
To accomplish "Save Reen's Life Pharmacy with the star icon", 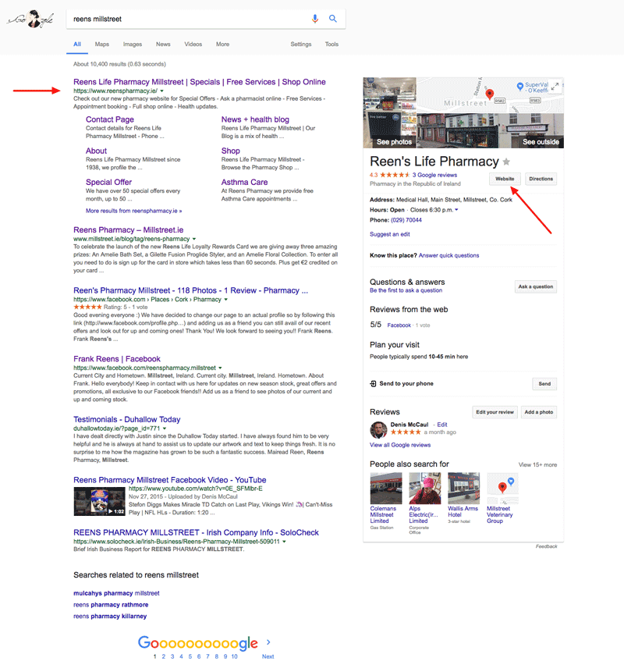I will (x=506, y=162).
